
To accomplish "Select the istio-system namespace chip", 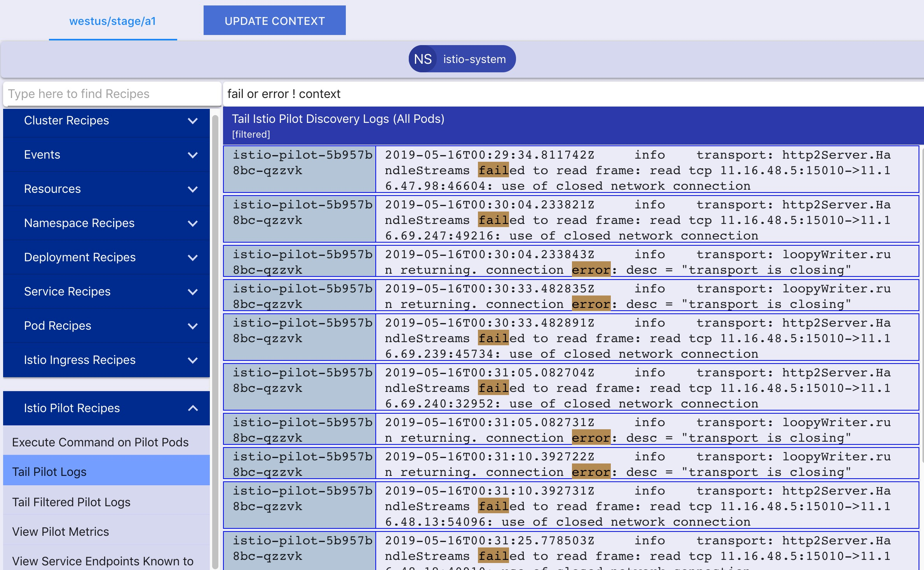I will click(474, 59).
